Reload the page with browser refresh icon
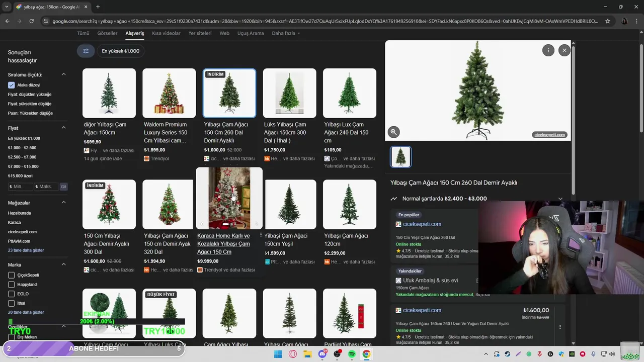644x362 pixels. point(31,21)
